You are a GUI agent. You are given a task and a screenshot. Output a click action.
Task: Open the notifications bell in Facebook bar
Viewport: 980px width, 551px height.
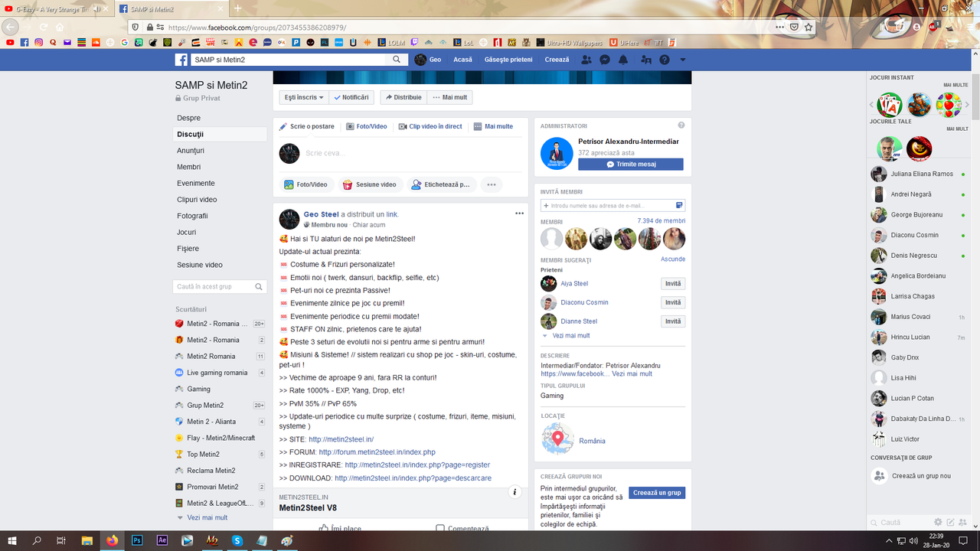[623, 60]
